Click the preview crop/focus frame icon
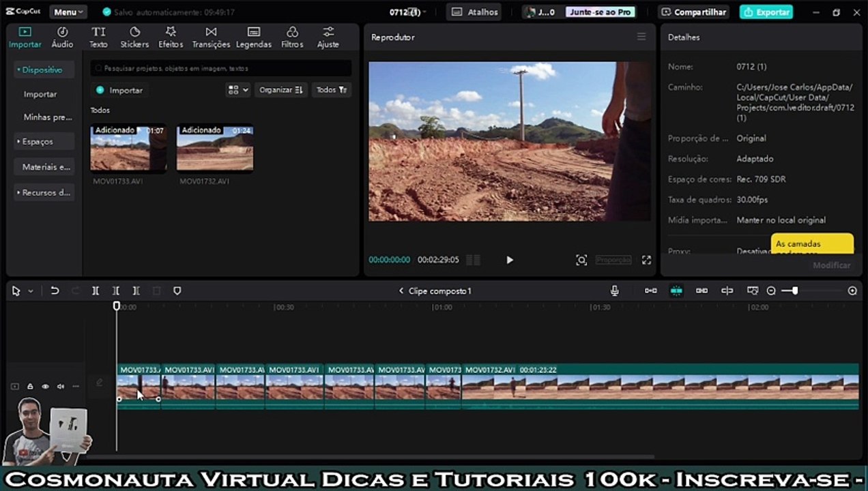 point(581,260)
